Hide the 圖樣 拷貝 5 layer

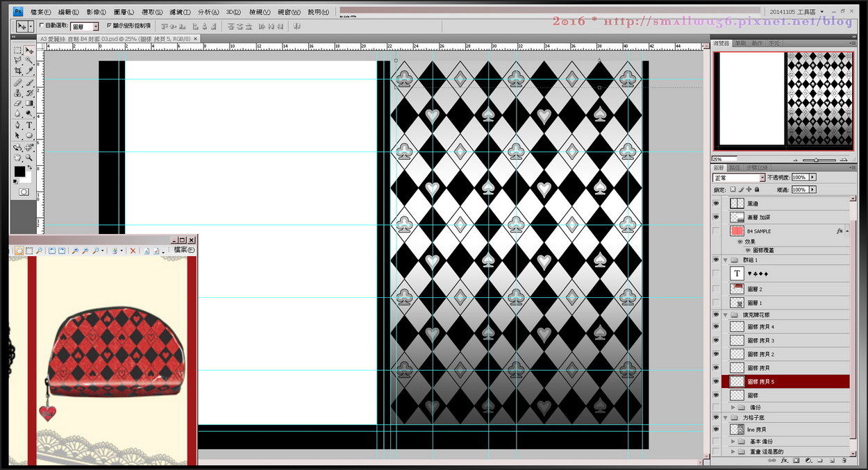717,382
